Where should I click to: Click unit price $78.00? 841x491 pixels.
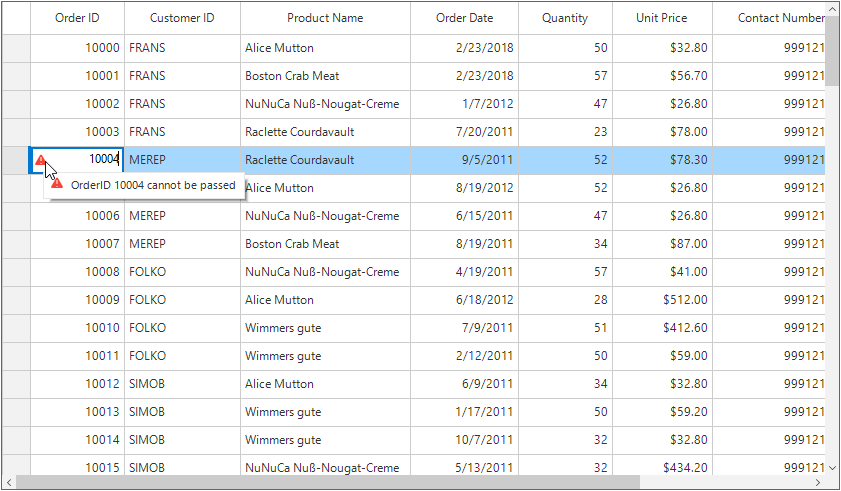click(x=688, y=132)
